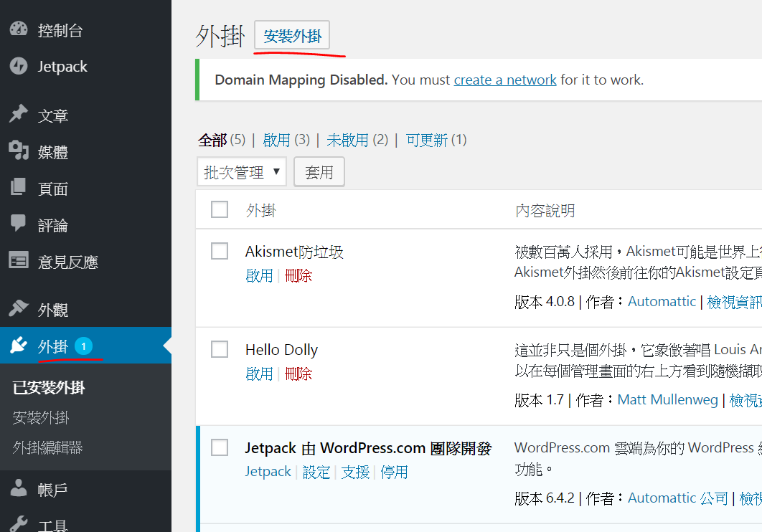Click the media icon beside 媒體

[x=19, y=151]
